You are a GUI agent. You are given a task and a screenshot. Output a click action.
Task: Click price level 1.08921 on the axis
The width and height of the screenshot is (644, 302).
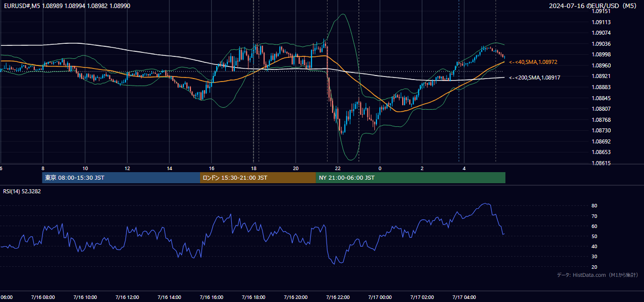(x=601, y=76)
